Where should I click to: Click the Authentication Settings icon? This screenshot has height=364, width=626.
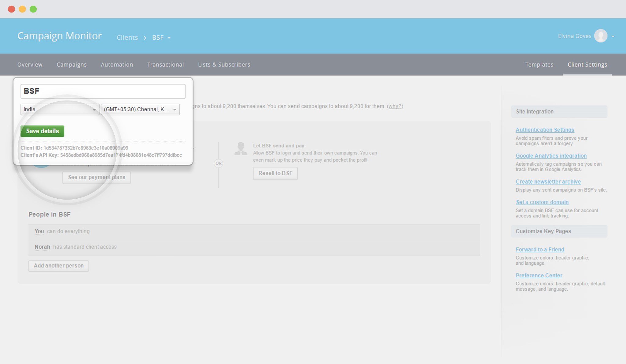pyautogui.click(x=545, y=130)
